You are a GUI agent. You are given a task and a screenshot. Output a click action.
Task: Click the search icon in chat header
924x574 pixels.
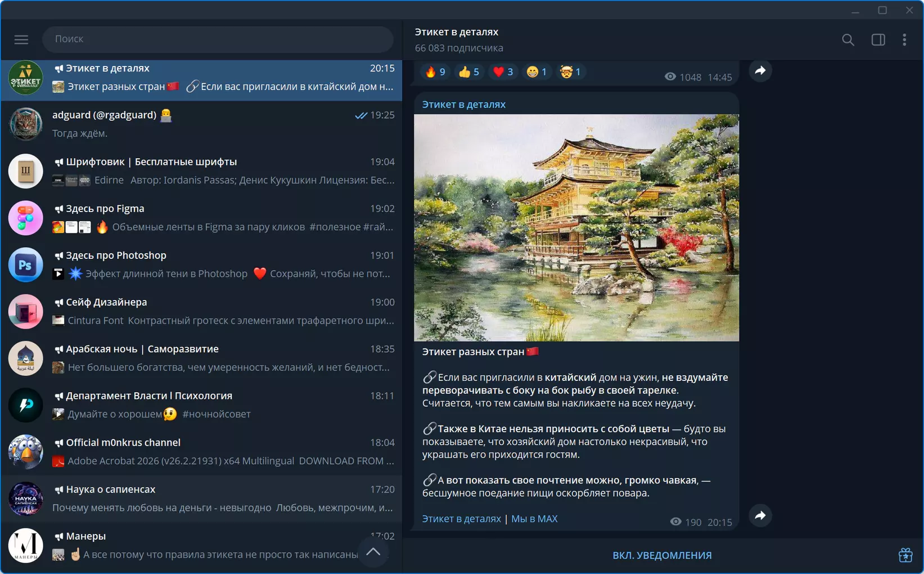[x=848, y=39]
